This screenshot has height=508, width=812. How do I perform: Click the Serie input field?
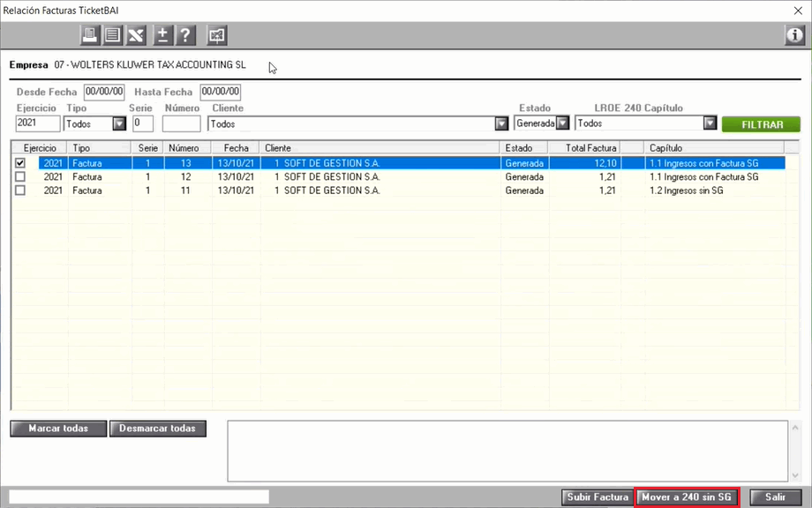[143, 123]
